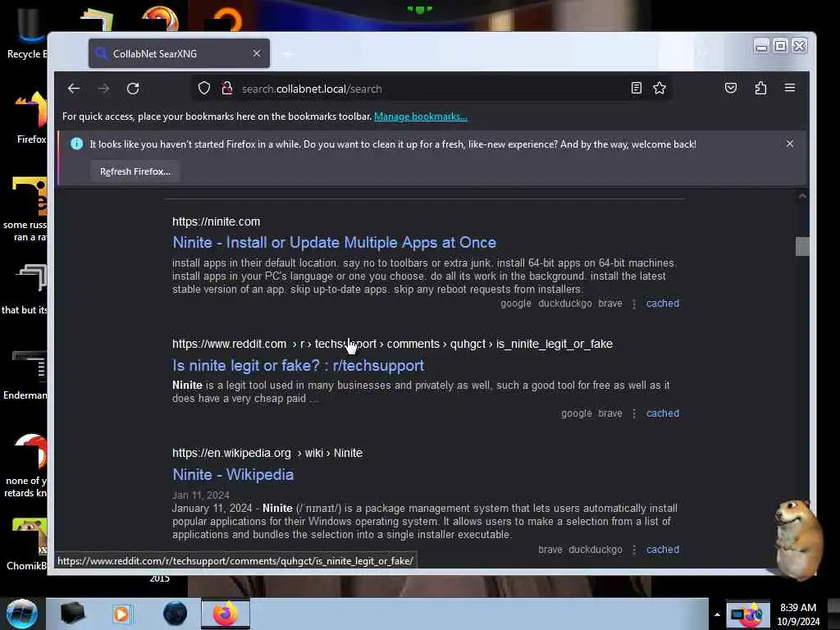The height and width of the screenshot is (630, 840).
Task: Expand engine options menu on ninite.com result
Action: click(634, 304)
